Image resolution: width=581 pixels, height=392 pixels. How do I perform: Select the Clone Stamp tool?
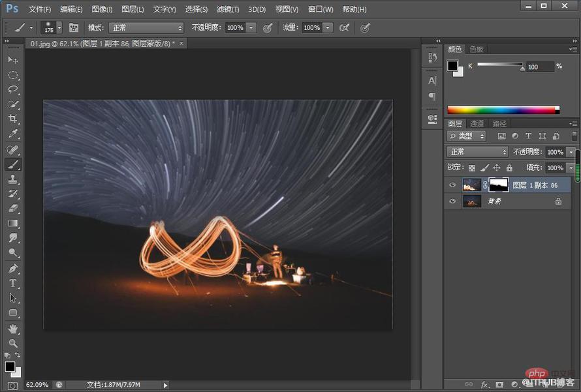(13, 179)
